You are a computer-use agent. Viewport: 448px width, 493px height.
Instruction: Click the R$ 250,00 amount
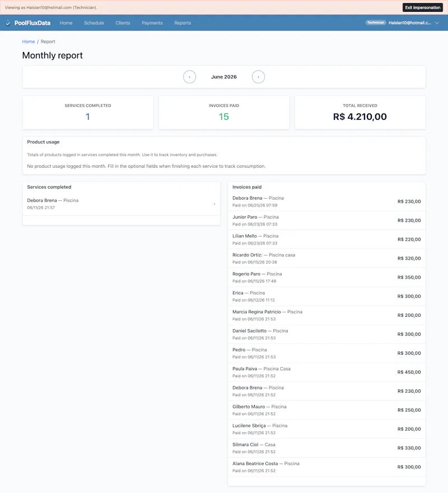pos(409,410)
